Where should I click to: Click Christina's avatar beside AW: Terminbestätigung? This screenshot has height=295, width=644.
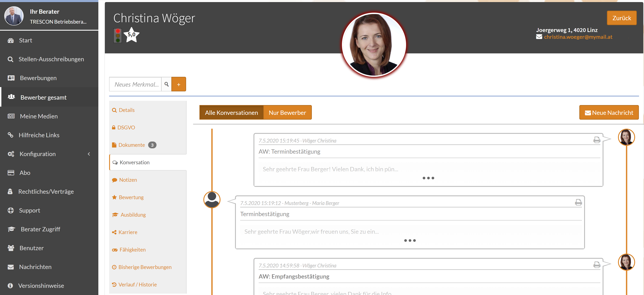626,137
